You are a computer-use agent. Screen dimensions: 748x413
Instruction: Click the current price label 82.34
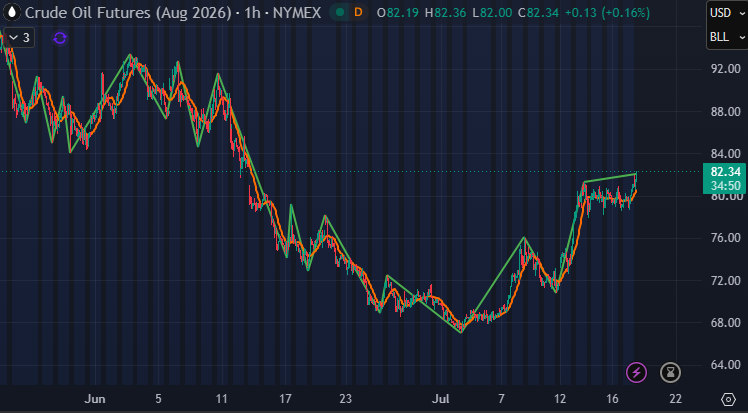[x=725, y=172]
